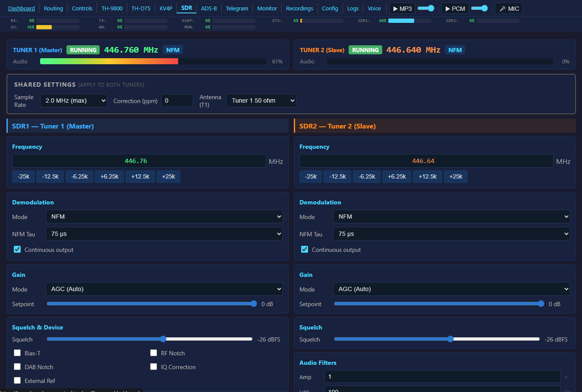Click Tuner 2 RUNNING status badge
This screenshot has height=392, width=582.
coord(365,50)
